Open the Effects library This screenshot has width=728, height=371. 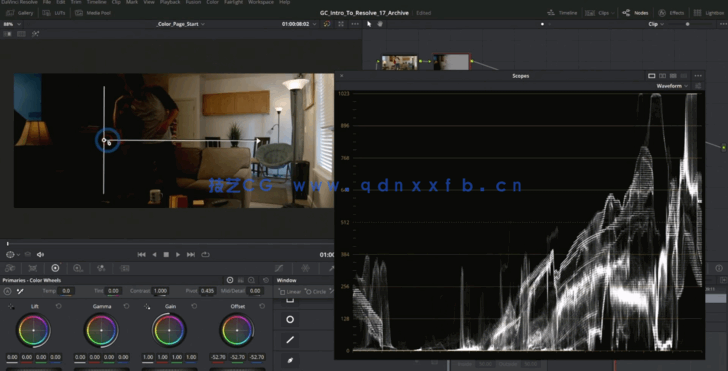coord(671,13)
